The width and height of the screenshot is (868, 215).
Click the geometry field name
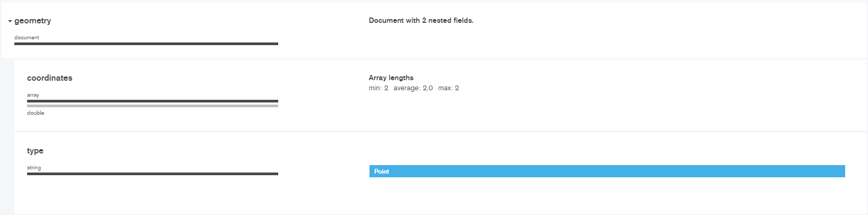(33, 21)
